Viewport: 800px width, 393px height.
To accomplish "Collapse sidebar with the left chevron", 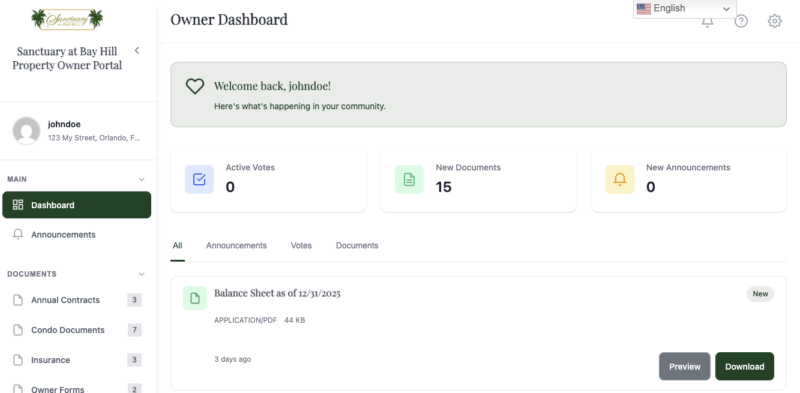I will click(x=137, y=51).
